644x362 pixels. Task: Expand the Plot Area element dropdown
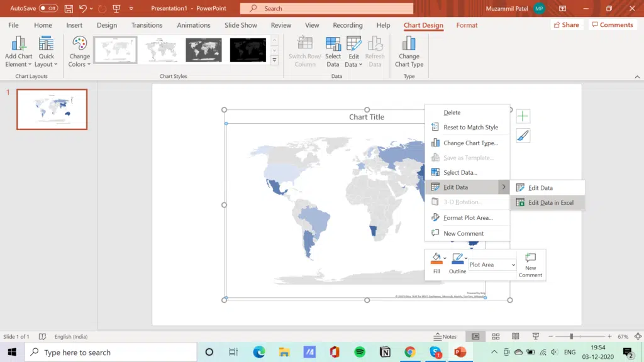click(x=513, y=265)
